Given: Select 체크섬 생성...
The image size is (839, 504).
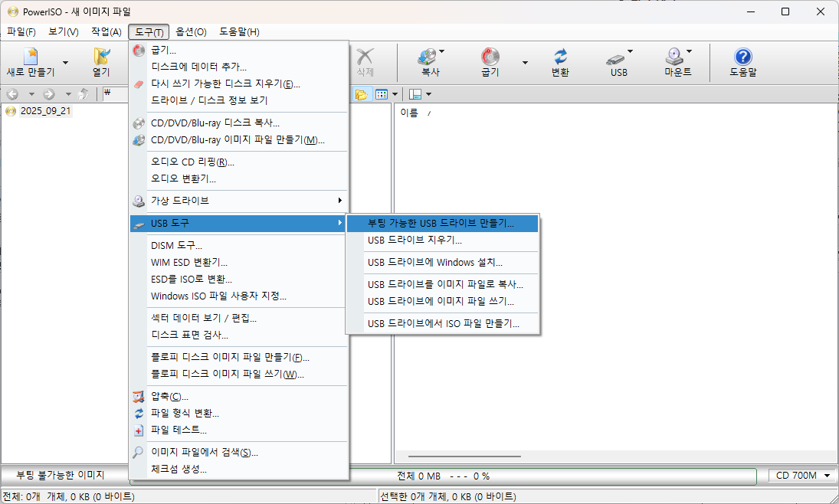Looking at the screenshot, I should 238,470.
